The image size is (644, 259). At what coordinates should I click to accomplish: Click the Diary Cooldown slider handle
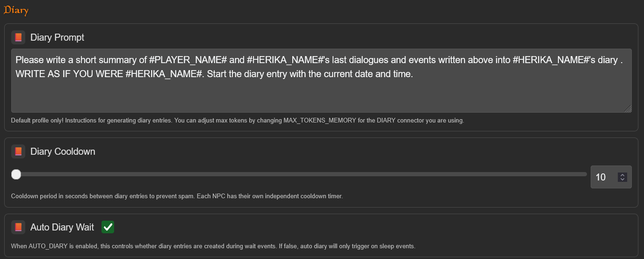[x=16, y=174]
